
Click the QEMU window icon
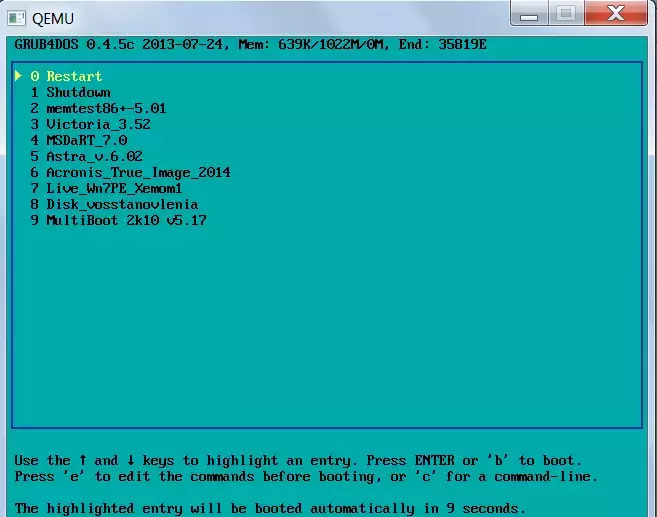[16, 18]
